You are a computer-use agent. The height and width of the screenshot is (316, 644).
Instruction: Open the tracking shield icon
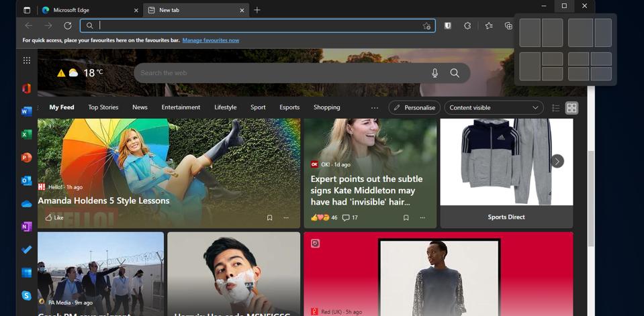coord(448,26)
